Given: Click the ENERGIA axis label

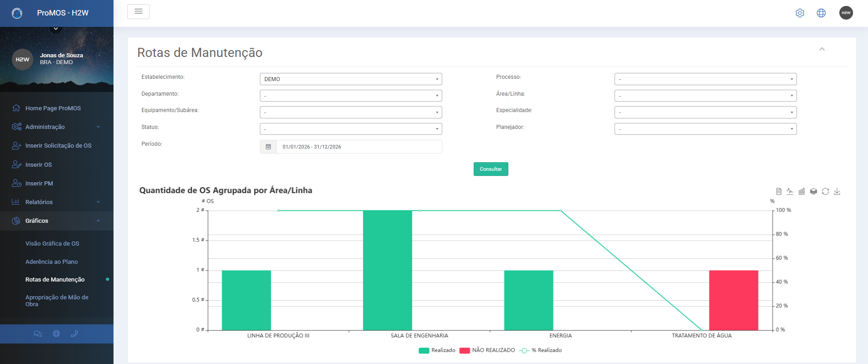Looking at the screenshot, I should pyautogui.click(x=560, y=336).
